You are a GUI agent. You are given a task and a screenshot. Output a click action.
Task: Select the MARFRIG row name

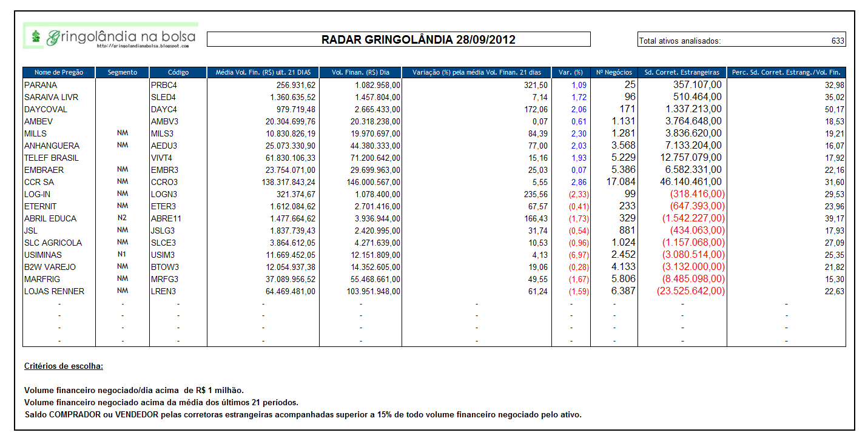coord(42,279)
